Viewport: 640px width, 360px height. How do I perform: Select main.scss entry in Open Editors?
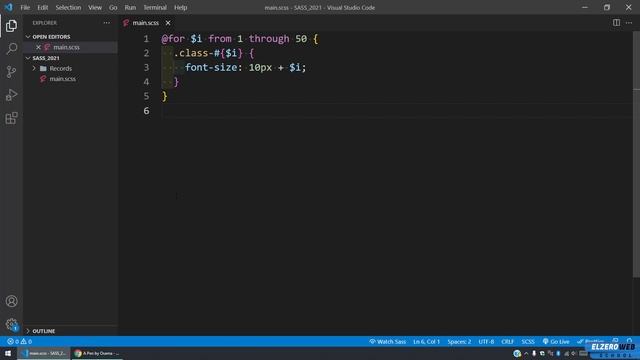tap(66, 47)
